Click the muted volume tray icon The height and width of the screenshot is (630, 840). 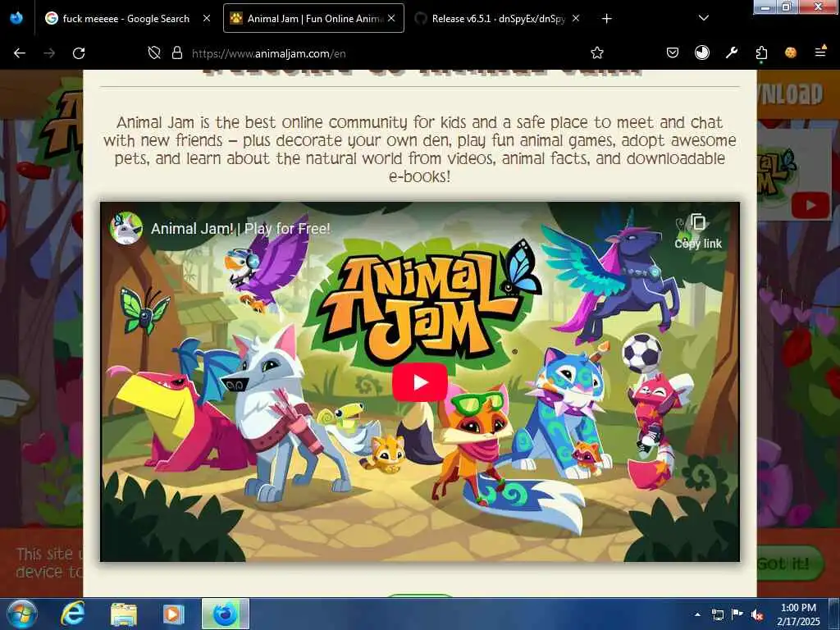[757, 614]
